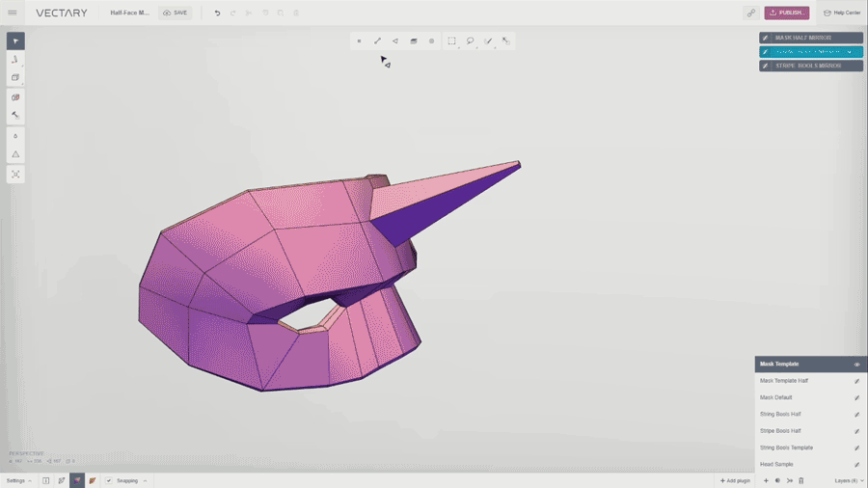Click the focus frame icon in left toolbar

coord(15,175)
